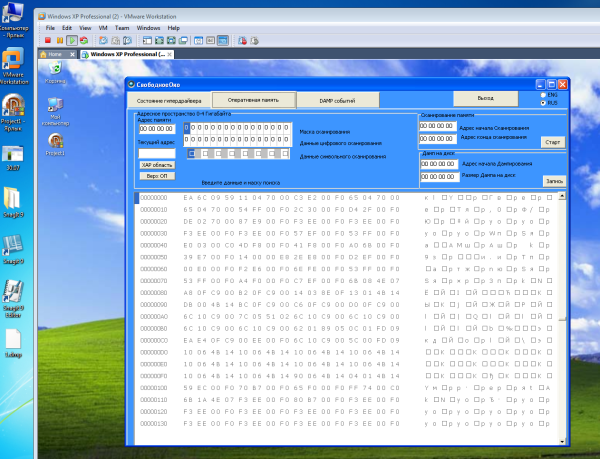This screenshot has width=600, height=459.
Task: Click the Адрес начала Дампирования field
Action: click(x=439, y=164)
